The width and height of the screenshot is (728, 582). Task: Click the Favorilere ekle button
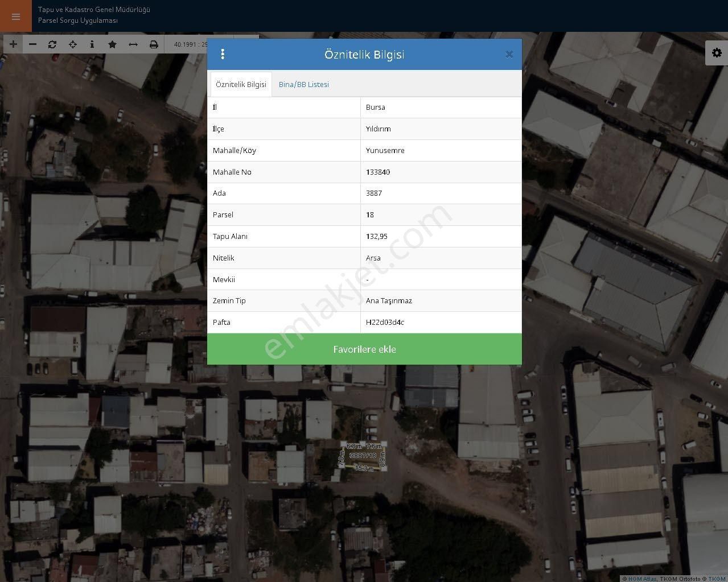point(364,349)
